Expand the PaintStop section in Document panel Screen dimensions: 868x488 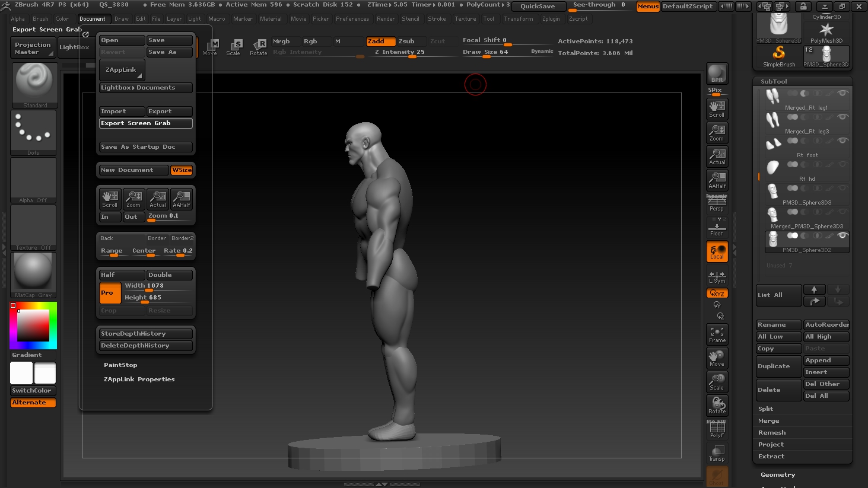coord(120,365)
